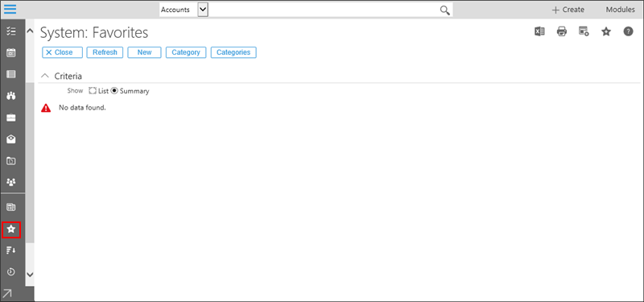Click the magnifying glass search icon
Image resolution: width=644 pixels, height=302 pixels.
(445, 10)
